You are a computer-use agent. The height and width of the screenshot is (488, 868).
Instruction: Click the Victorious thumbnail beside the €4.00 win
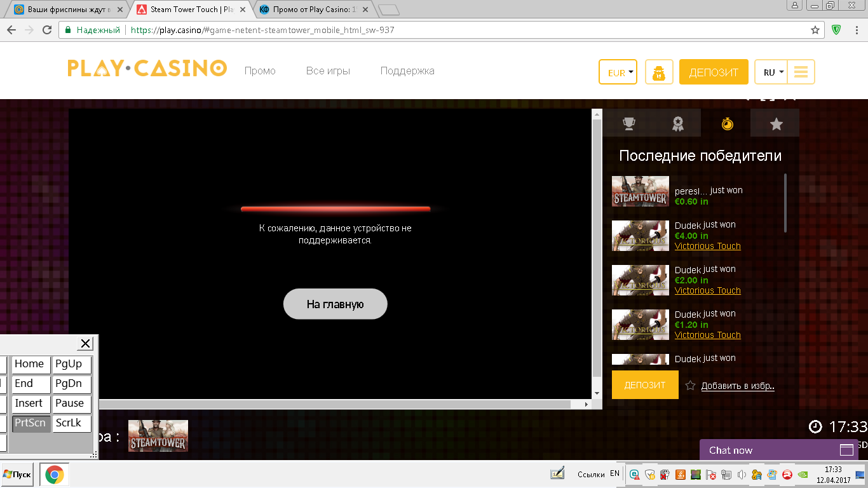641,236
